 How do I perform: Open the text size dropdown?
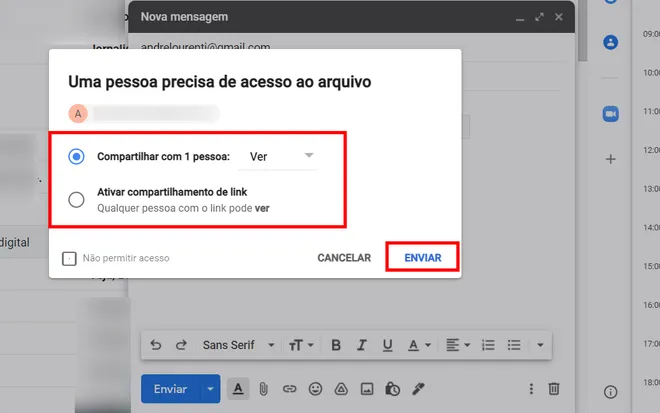[x=301, y=345]
